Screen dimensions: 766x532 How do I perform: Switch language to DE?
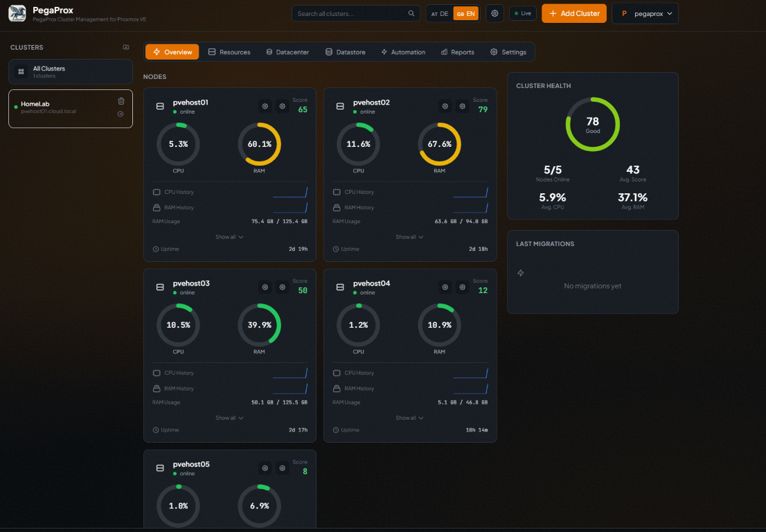[x=440, y=14]
